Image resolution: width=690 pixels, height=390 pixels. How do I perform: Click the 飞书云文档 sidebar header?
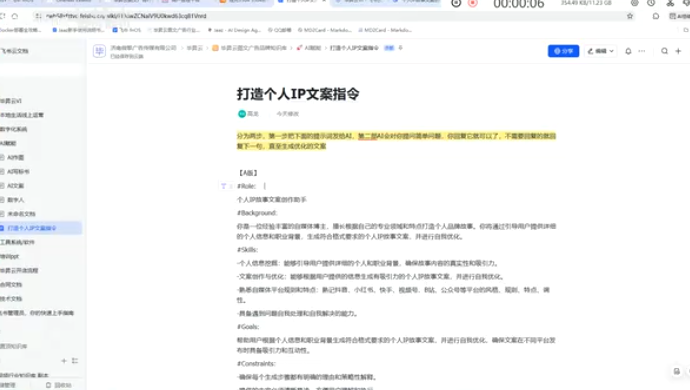15,51
